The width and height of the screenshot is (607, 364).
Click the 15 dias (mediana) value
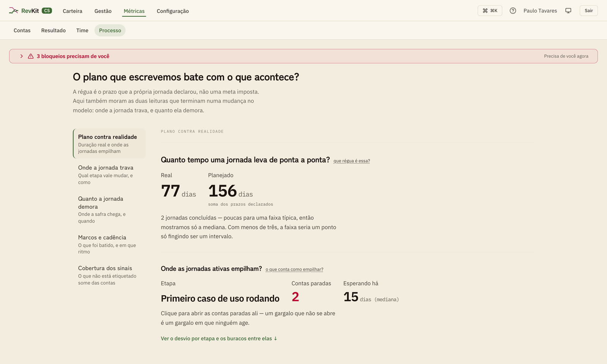(371, 297)
